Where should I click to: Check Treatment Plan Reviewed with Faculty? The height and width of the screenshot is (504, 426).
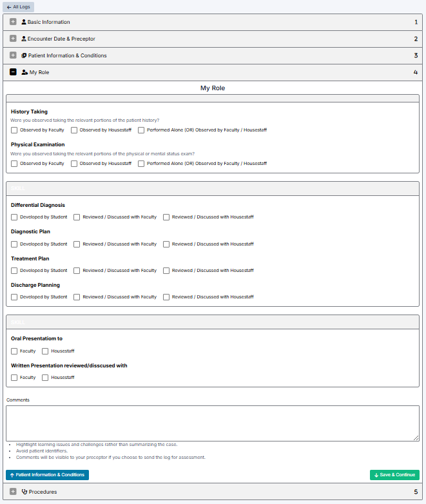pyautogui.click(x=77, y=271)
